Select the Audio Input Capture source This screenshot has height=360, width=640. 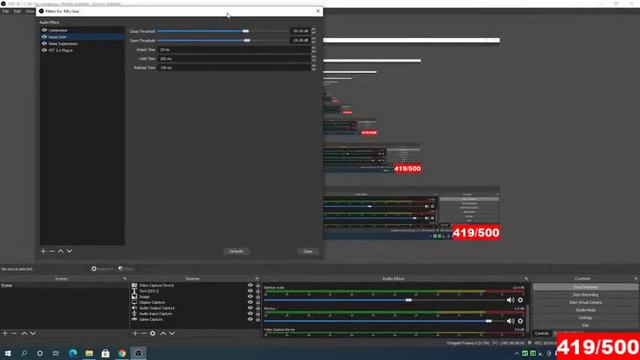point(156,314)
